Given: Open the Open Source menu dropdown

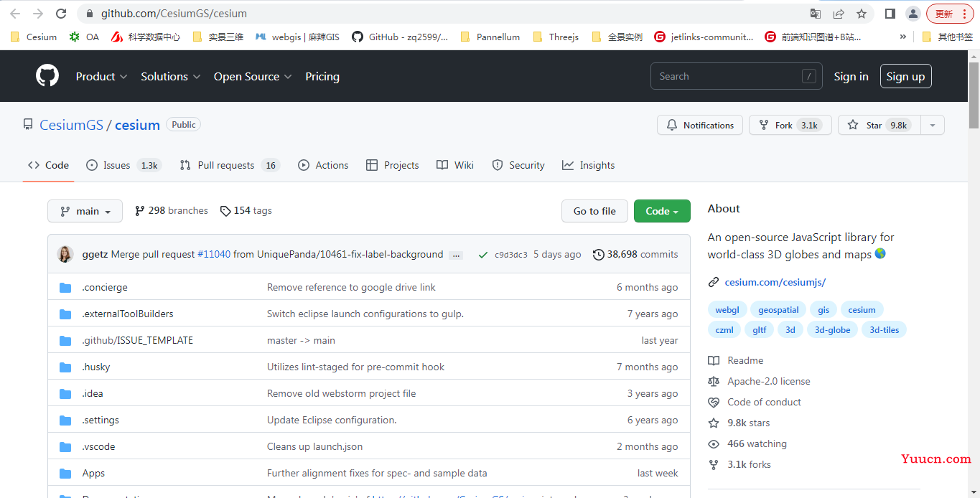Looking at the screenshot, I should click(253, 76).
